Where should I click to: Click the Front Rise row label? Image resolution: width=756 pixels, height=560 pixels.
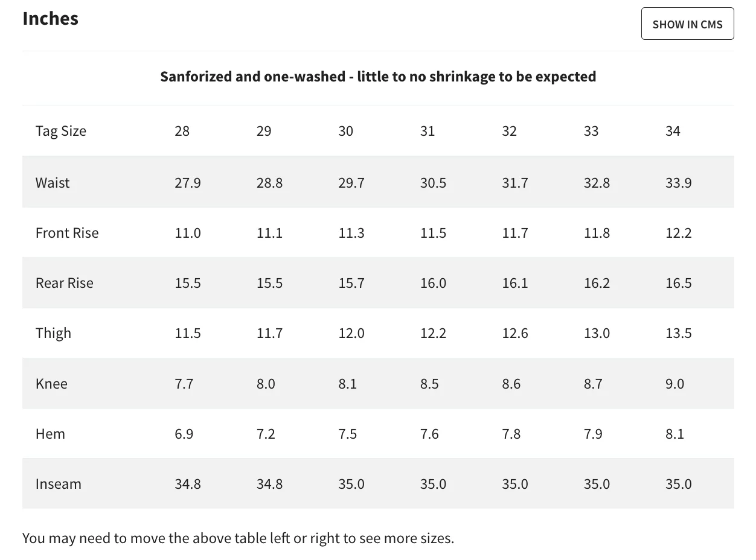coord(67,233)
